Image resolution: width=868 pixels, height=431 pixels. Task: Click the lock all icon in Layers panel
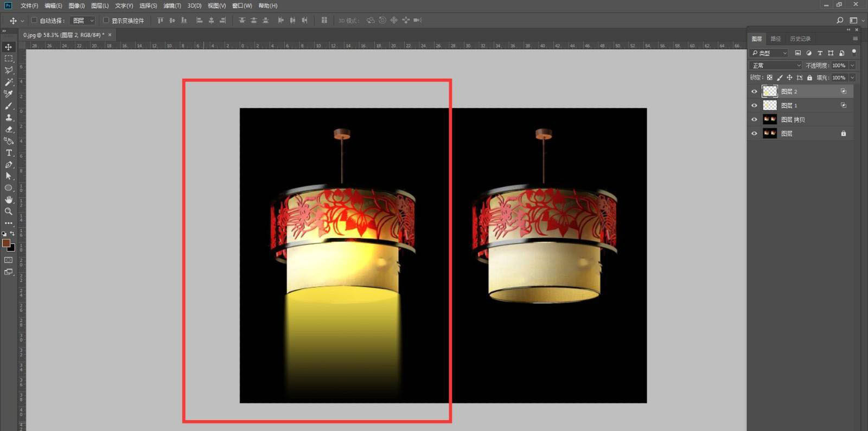(809, 78)
